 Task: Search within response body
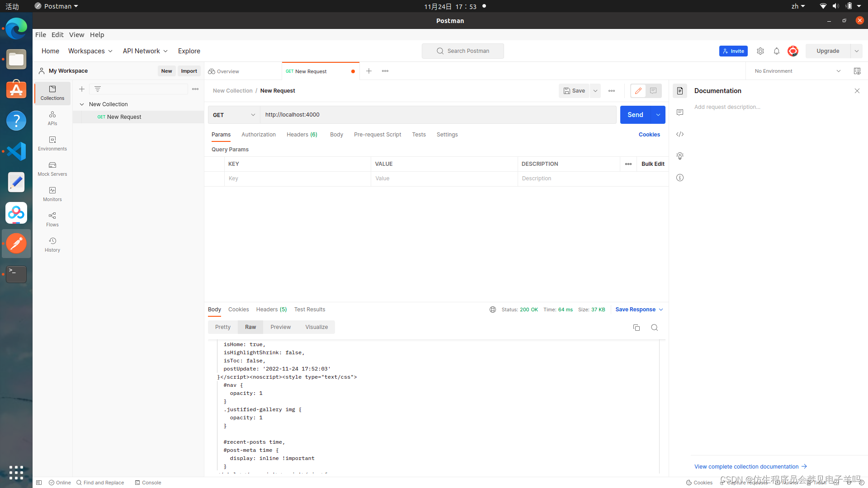pos(655,328)
